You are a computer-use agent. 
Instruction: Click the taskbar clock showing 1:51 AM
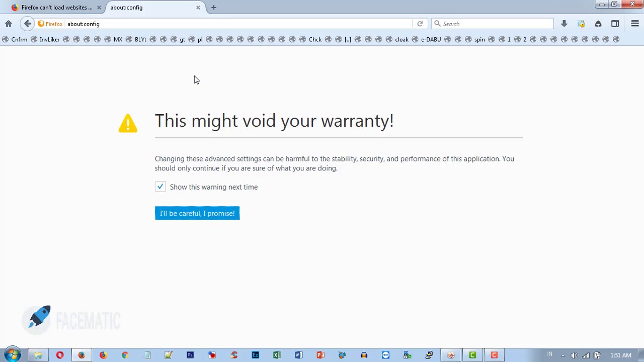pos(620,355)
